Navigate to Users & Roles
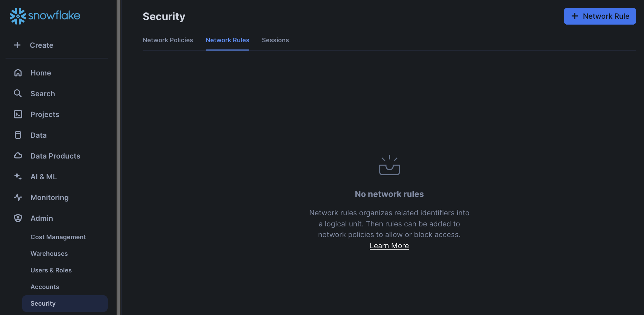 [51, 270]
